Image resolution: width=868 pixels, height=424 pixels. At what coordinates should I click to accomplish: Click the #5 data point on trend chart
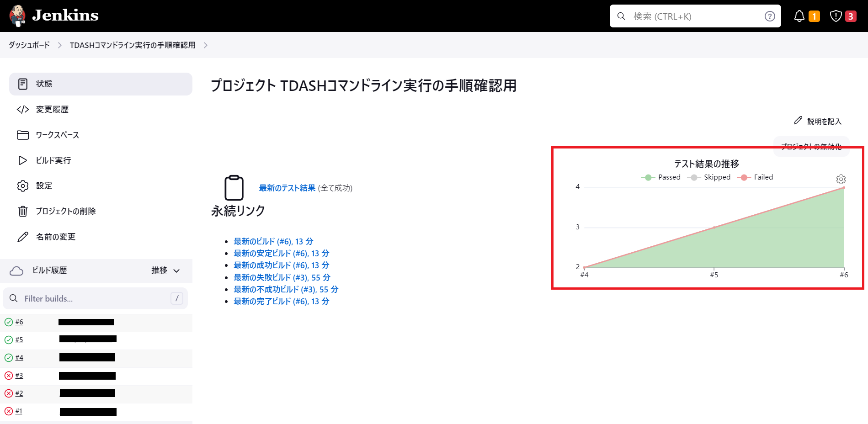point(714,227)
